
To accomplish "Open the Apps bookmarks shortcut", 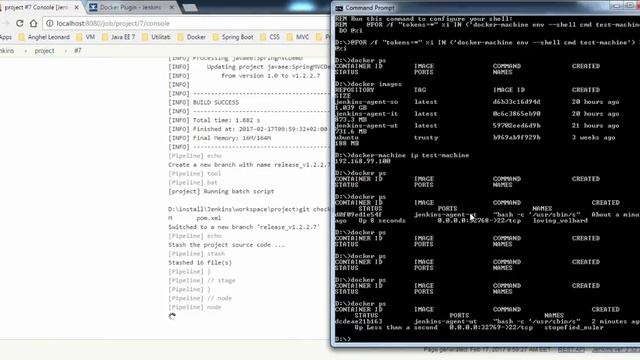I will pos(6,37).
